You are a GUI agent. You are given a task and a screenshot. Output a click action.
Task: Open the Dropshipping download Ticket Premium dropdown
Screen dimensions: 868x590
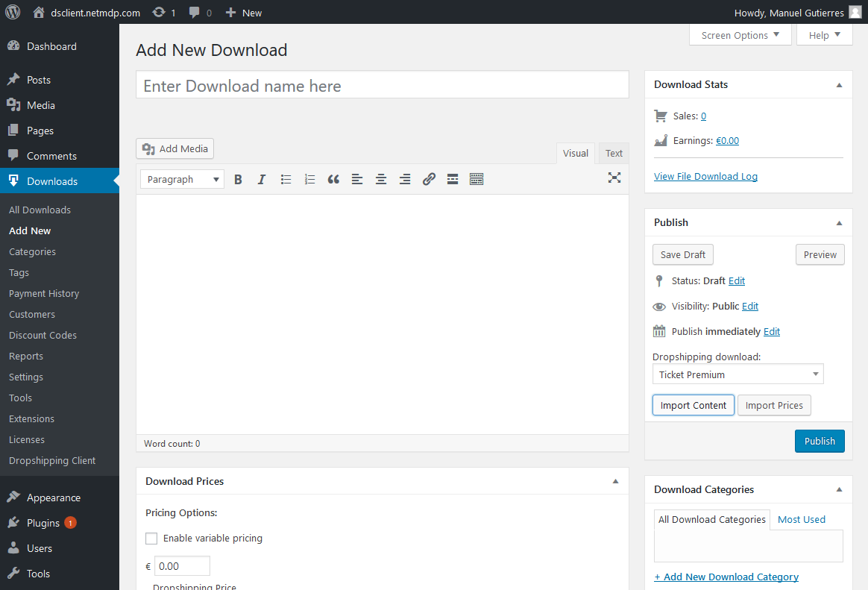pos(738,374)
